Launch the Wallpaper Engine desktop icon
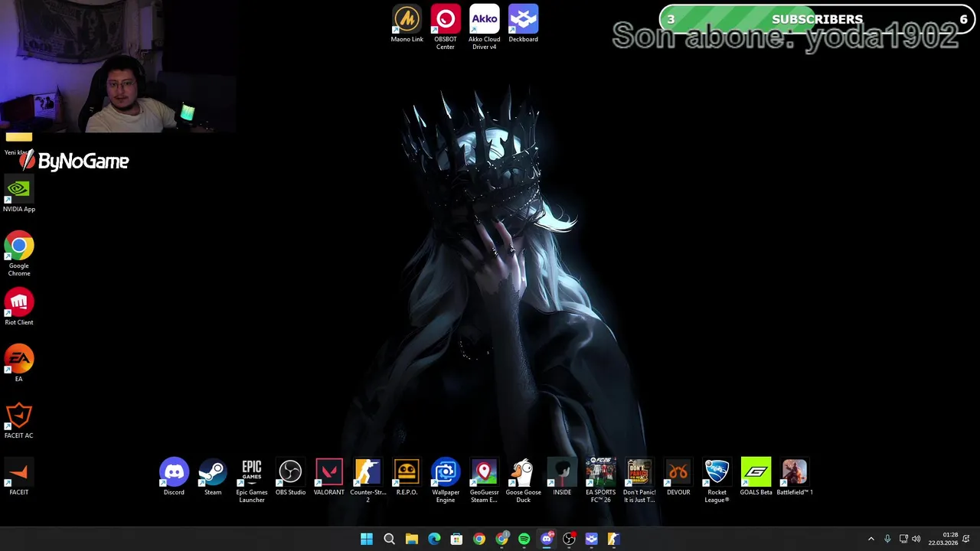The height and width of the screenshot is (551, 980). click(446, 481)
